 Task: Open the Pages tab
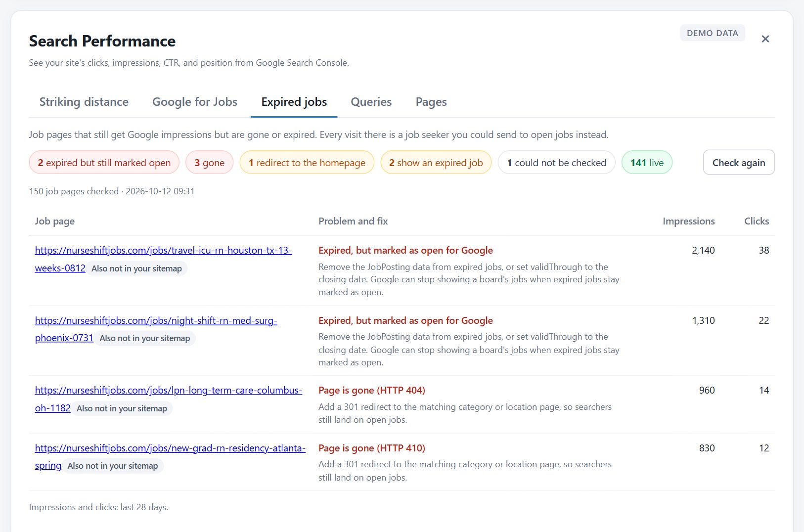click(x=431, y=102)
